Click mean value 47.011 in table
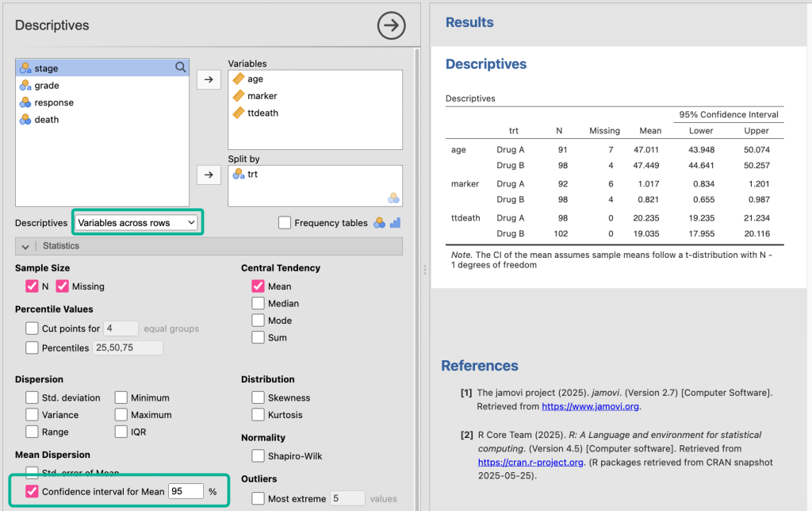This screenshot has height=511, width=812. click(646, 150)
